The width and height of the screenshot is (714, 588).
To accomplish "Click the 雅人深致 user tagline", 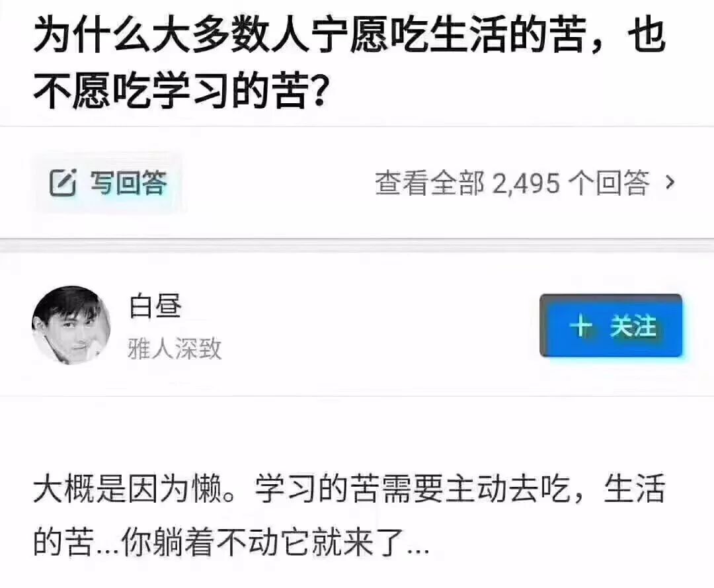I will point(175,349).
